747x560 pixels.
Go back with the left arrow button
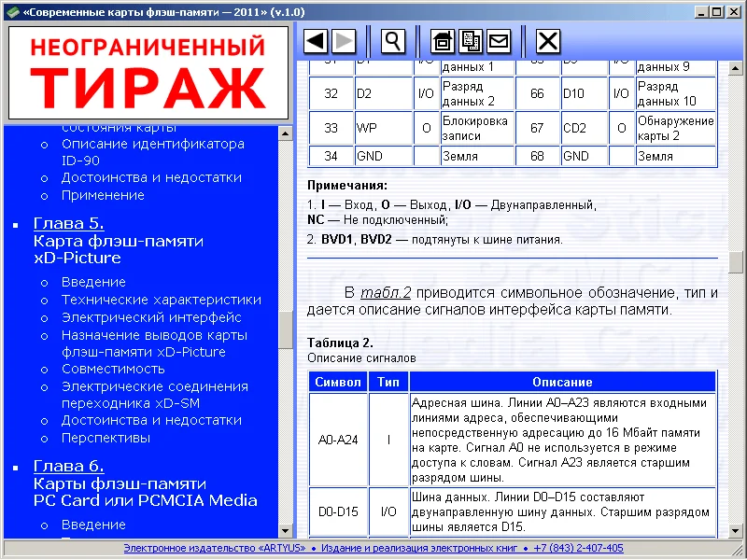coord(316,41)
